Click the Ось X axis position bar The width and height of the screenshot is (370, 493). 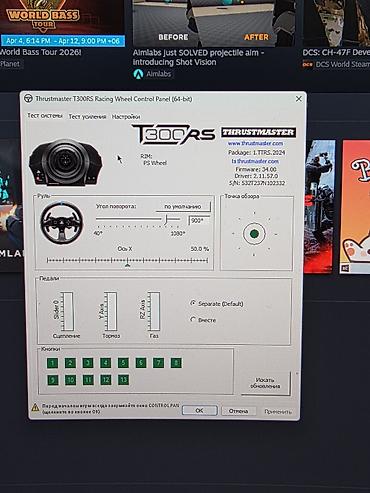127,260
